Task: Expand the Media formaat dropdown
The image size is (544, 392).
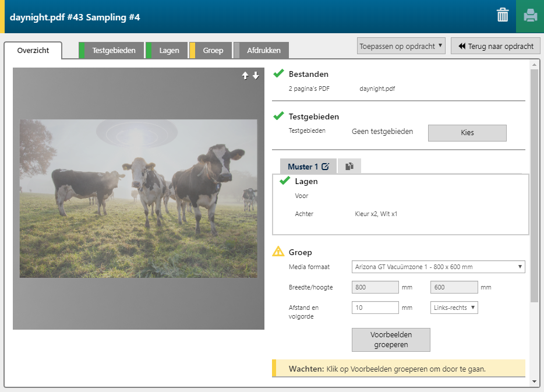Action: point(438,267)
